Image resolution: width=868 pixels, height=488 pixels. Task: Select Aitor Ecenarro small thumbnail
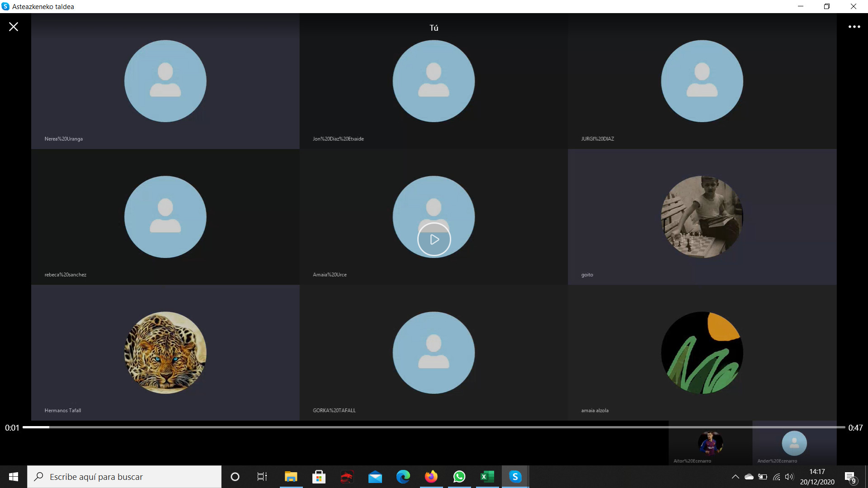[x=710, y=444]
